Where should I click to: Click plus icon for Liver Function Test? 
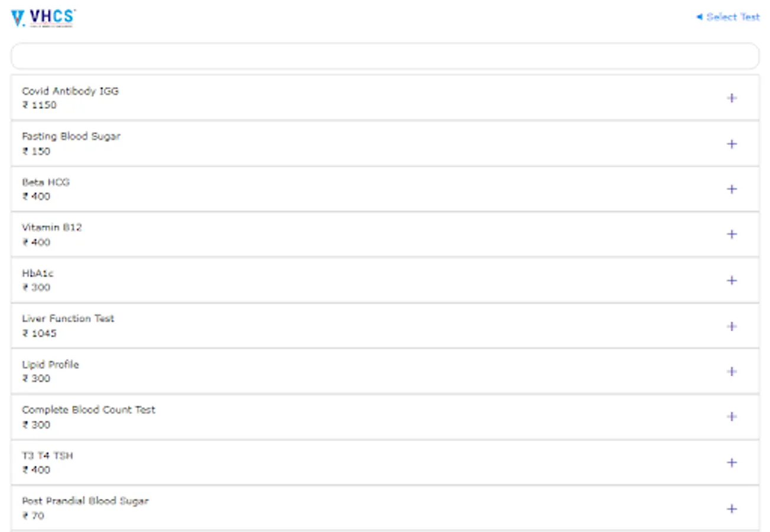(x=732, y=326)
